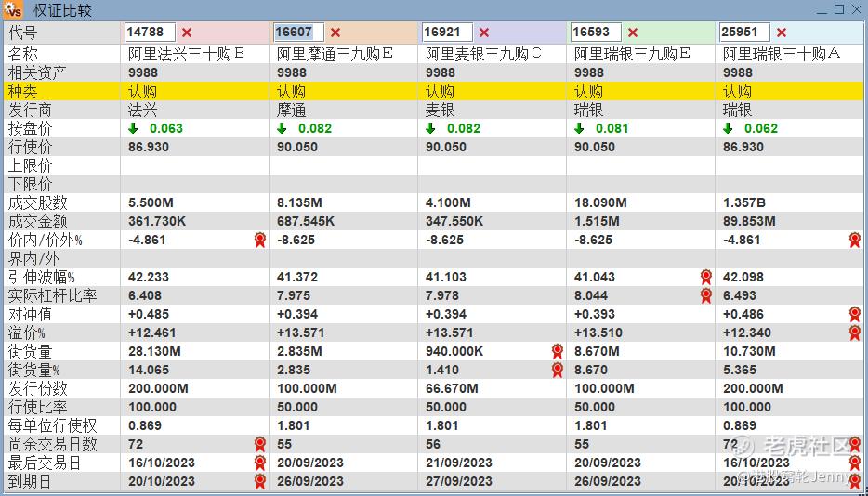Click the leverage value 7.975

pyautogui.click(x=294, y=295)
